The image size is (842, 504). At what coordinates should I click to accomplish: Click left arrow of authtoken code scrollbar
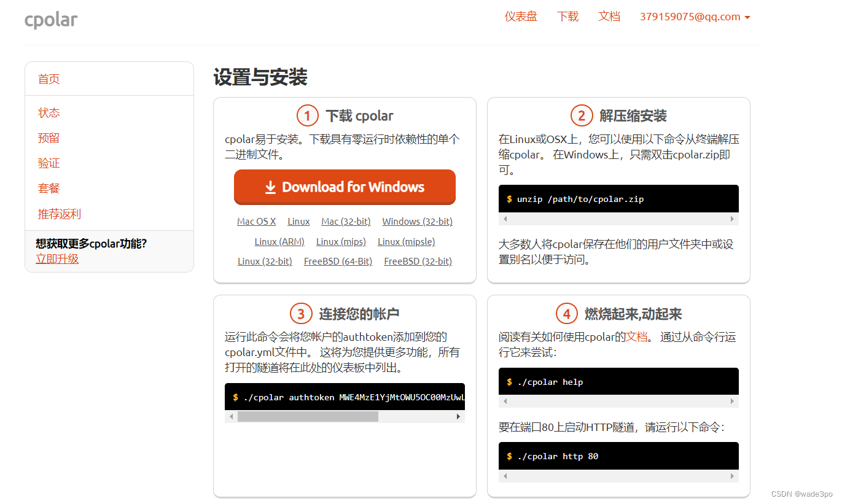[232, 417]
